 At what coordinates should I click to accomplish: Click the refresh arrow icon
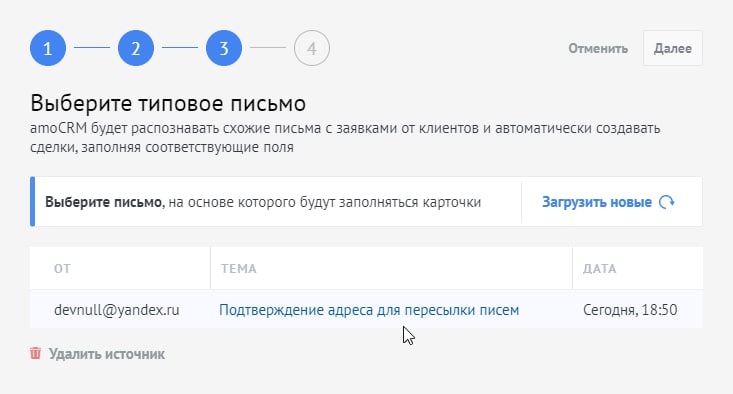[x=667, y=202]
